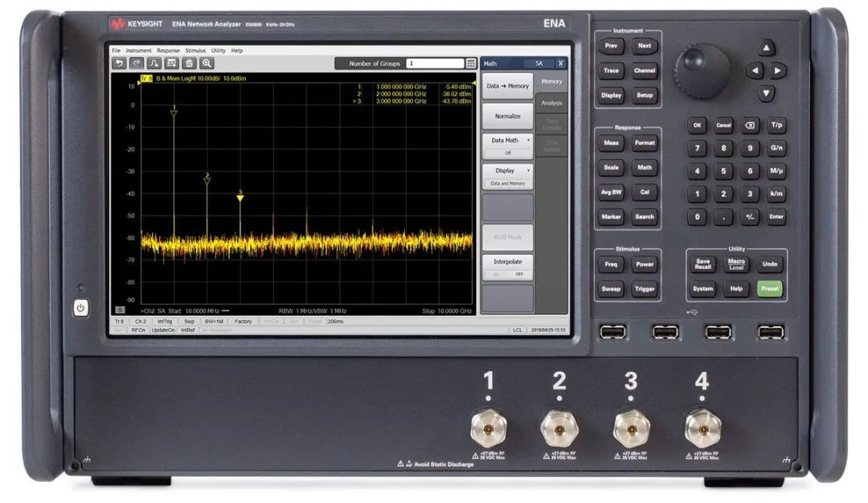This screenshot has width=868, height=503.
Task: Toggle the Interpolate ON/OFF softkey
Action: tap(508, 268)
